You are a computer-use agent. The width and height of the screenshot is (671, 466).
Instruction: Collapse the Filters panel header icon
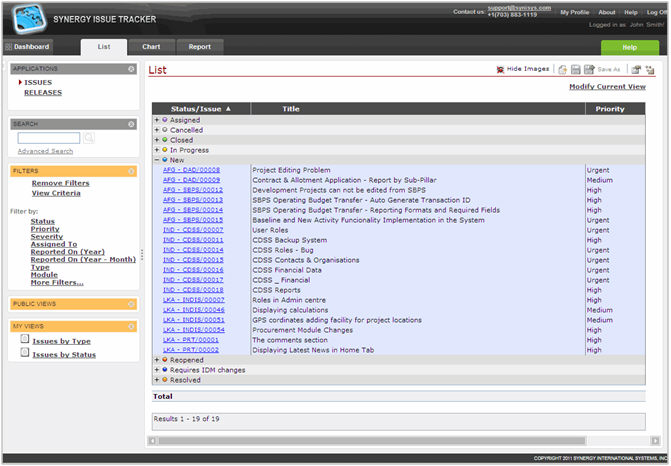pyautogui.click(x=131, y=171)
